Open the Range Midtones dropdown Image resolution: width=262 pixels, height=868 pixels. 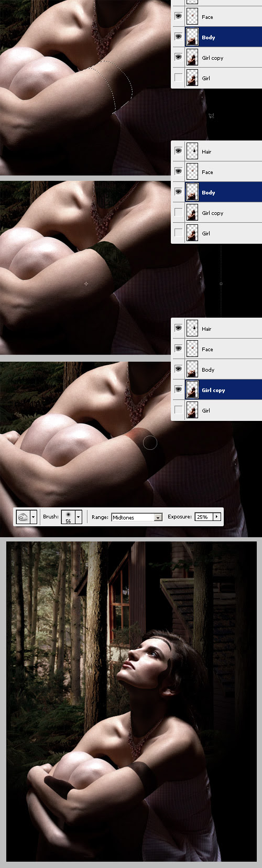tap(137, 517)
